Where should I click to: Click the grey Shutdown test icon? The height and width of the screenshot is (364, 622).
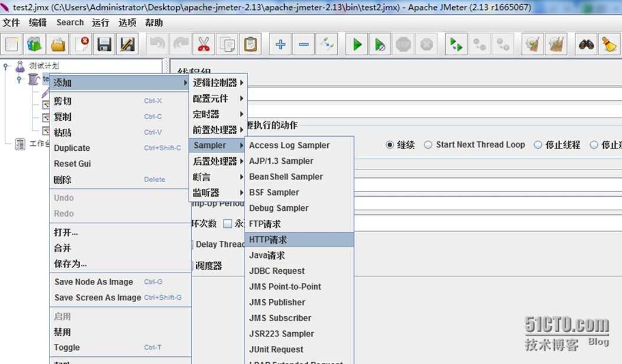point(426,44)
